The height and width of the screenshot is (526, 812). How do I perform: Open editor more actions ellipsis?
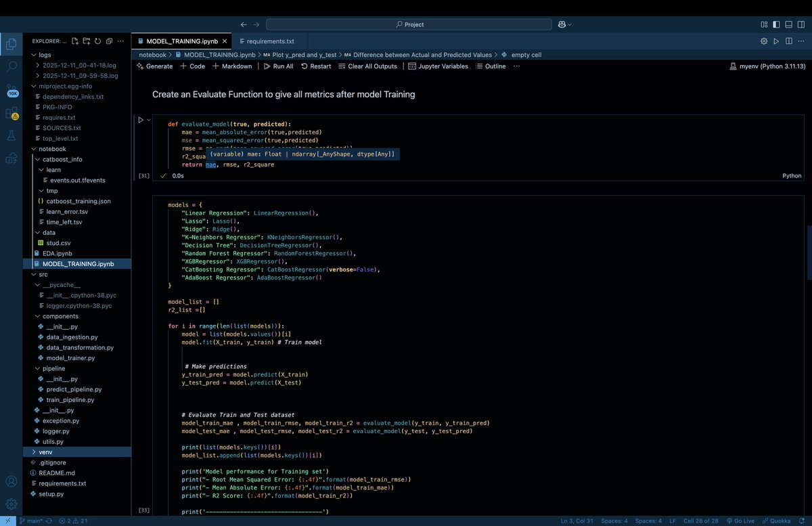tap(800, 41)
